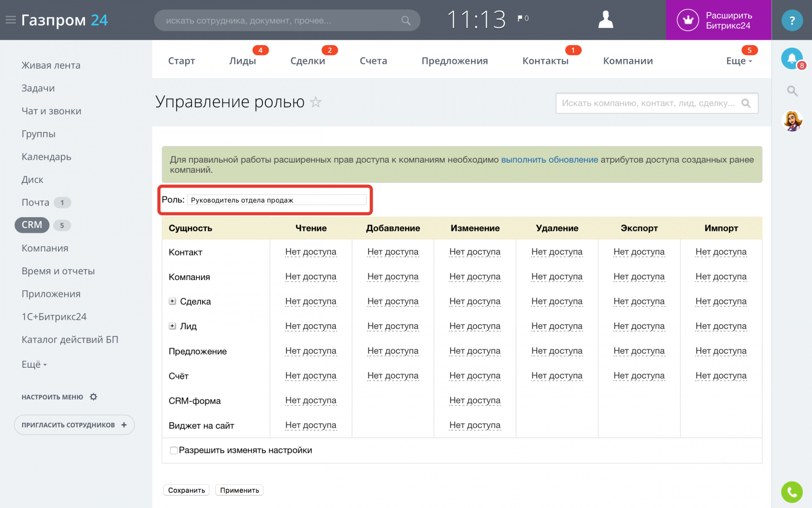
Task: Expand the Ещё item in the left sidebar
Action: [34, 364]
